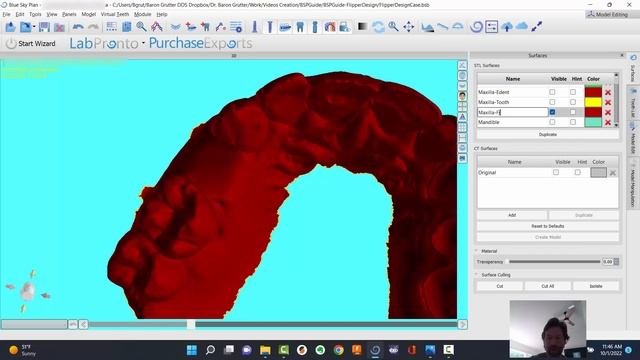Click the Reset to Defaults button
The width and height of the screenshot is (640, 360).
click(x=548, y=226)
